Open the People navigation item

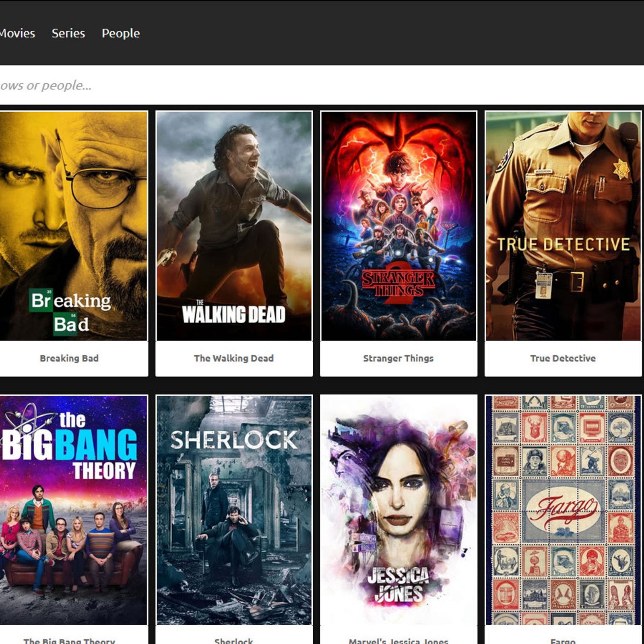pyautogui.click(x=121, y=33)
